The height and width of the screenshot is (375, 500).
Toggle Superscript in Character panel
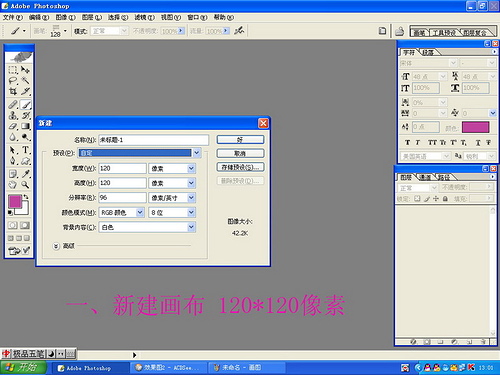point(454,142)
